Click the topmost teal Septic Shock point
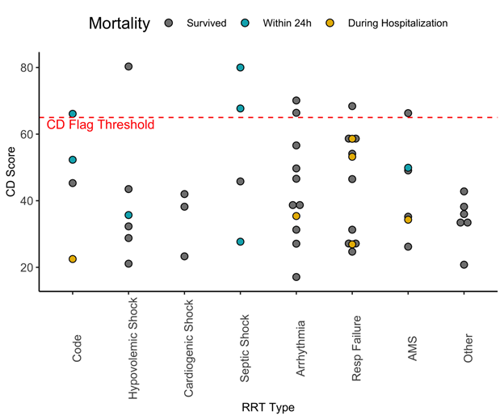 click(x=241, y=68)
